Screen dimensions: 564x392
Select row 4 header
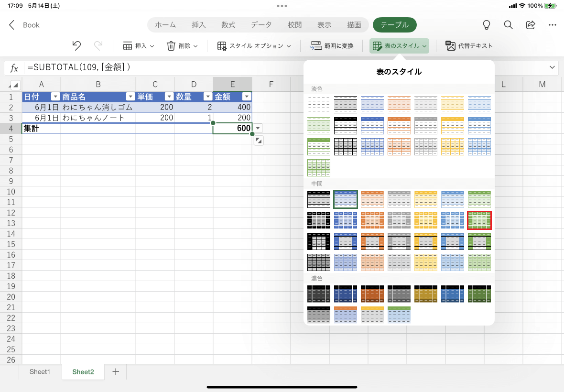click(11, 129)
